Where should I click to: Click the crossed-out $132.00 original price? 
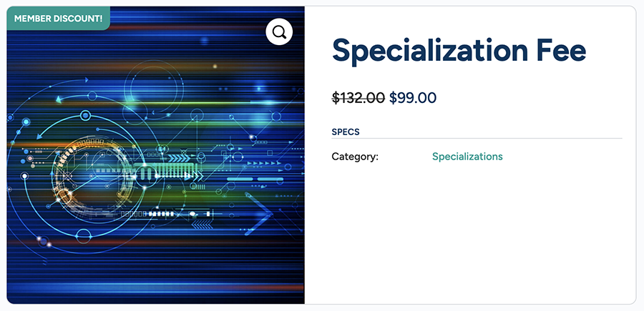358,98
